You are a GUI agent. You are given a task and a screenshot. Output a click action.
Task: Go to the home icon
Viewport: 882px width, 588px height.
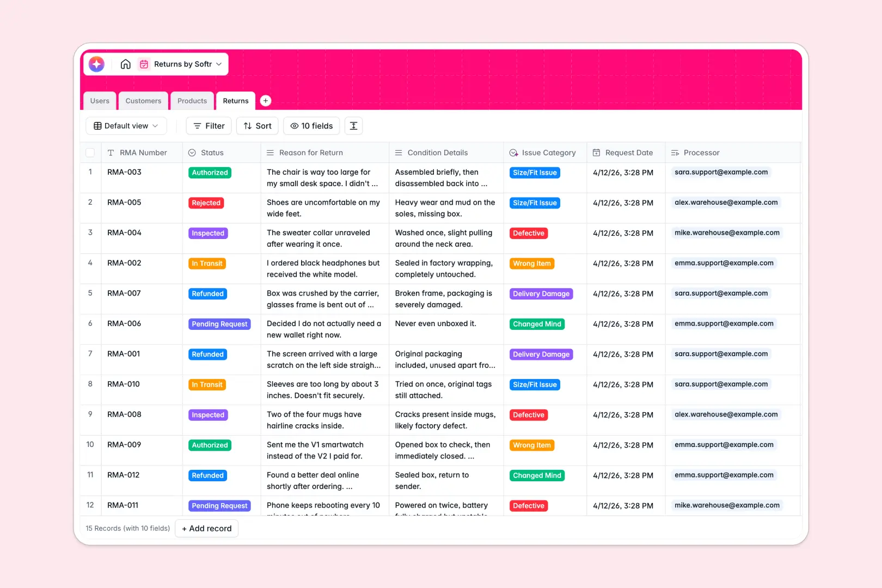point(126,64)
